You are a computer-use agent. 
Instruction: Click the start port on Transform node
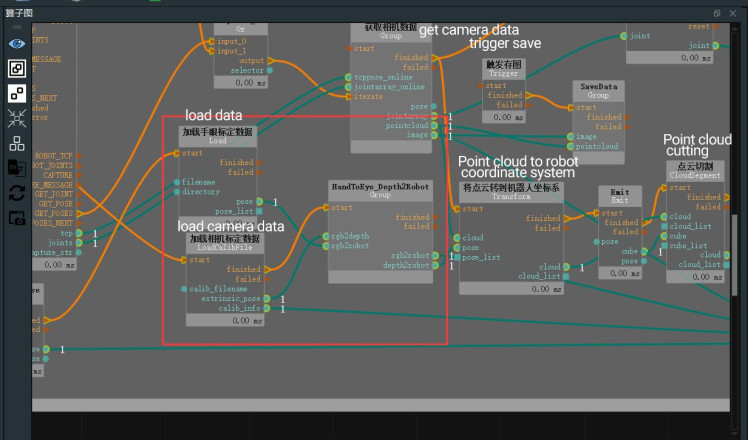click(457, 209)
